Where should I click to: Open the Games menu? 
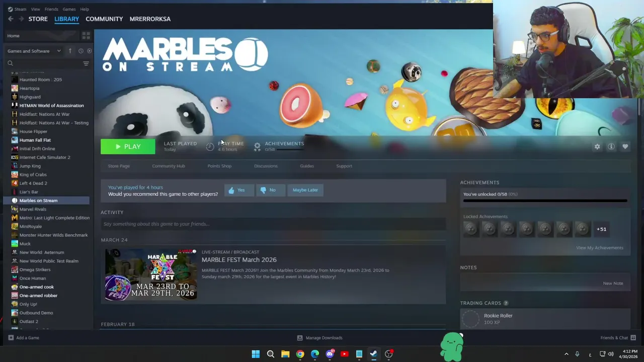click(69, 9)
